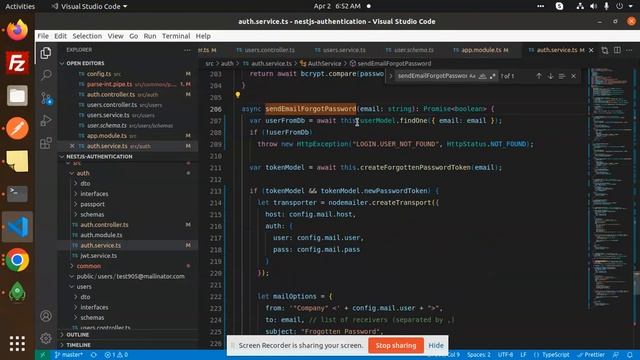Open the Terminal menu

(176, 36)
